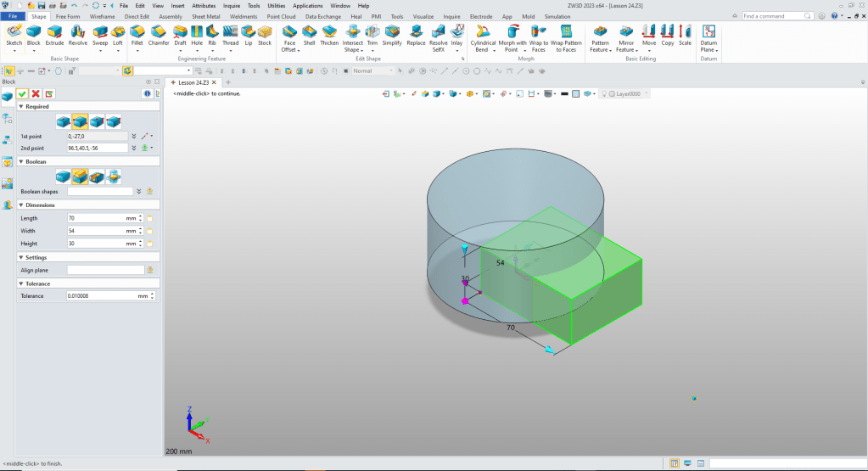
Task: Click the black line color swatch
Action: click(x=564, y=93)
